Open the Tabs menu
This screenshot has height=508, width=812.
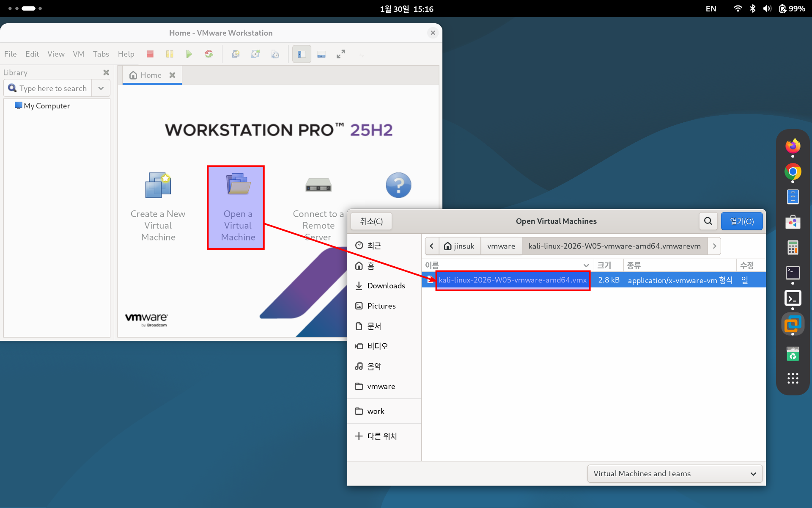tap(101, 54)
